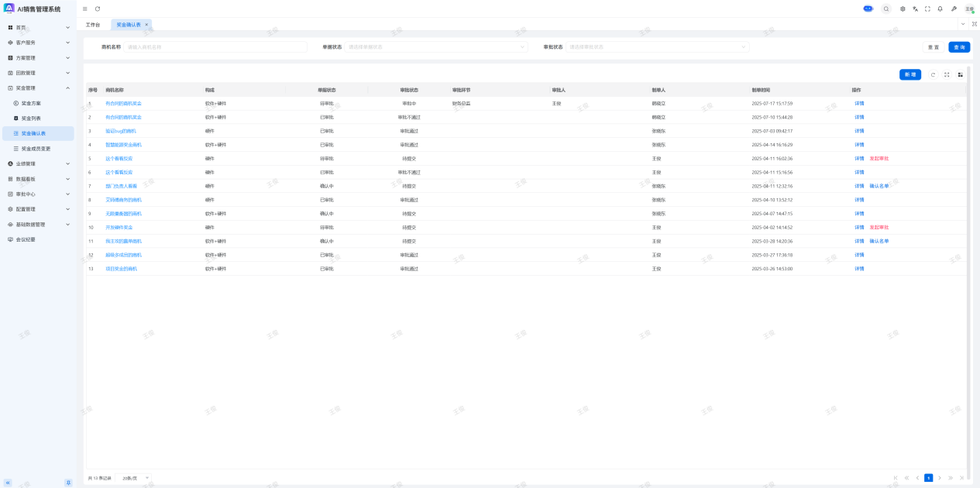The image size is (980, 488).
Task: Open the notification bell
Action: [940, 9]
